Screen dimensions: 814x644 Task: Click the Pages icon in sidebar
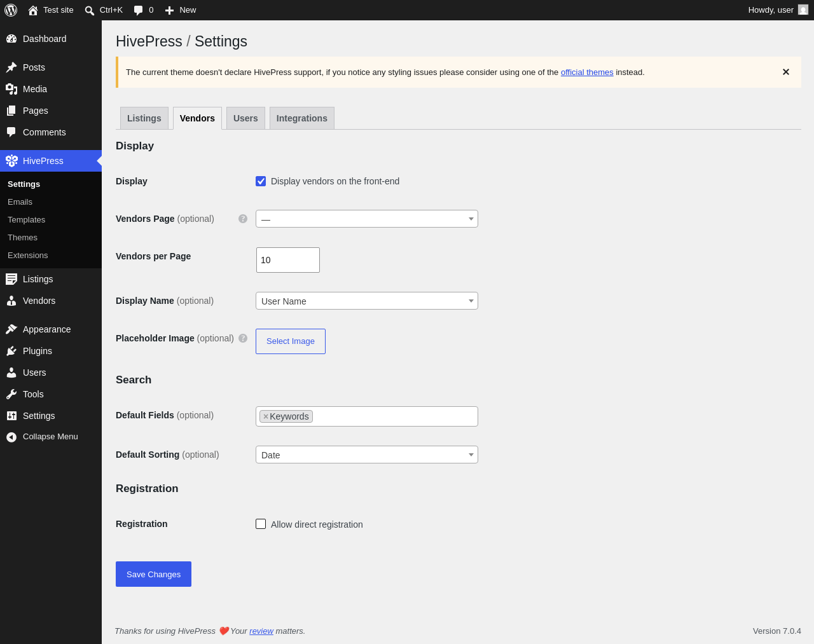pos(11,111)
